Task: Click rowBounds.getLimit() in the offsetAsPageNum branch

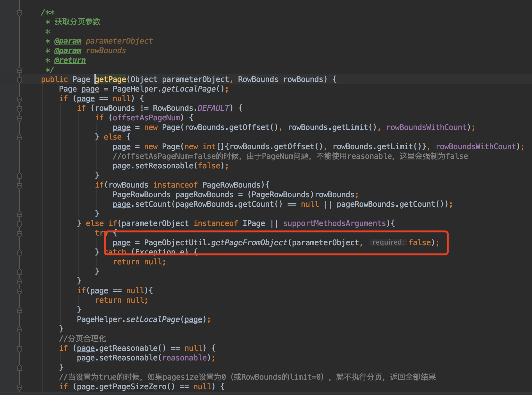Action: tap(332, 127)
